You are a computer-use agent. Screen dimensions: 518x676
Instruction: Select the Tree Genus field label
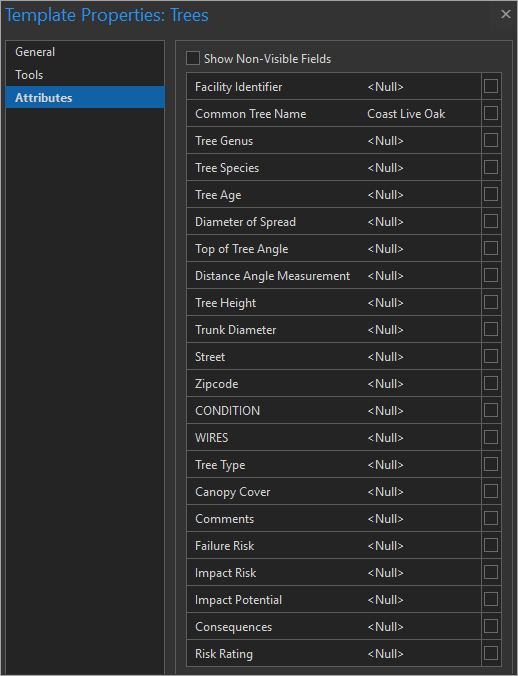coord(224,141)
